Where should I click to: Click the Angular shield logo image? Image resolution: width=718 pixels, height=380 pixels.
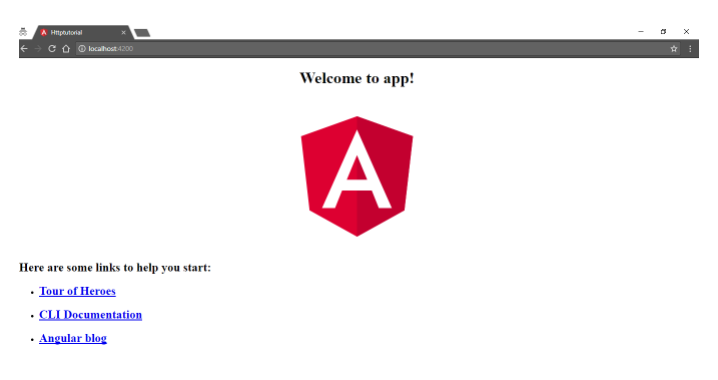[x=357, y=176]
